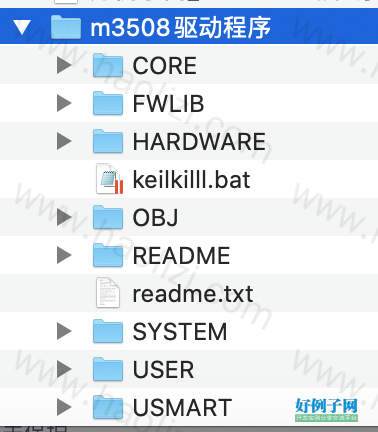Expand the README folder

pyautogui.click(x=64, y=255)
